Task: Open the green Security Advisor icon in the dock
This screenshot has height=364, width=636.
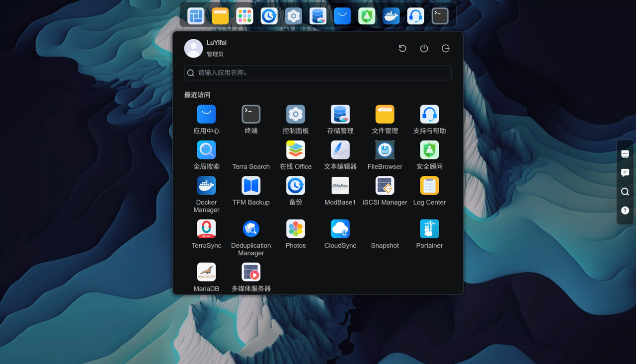Action: (x=367, y=16)
